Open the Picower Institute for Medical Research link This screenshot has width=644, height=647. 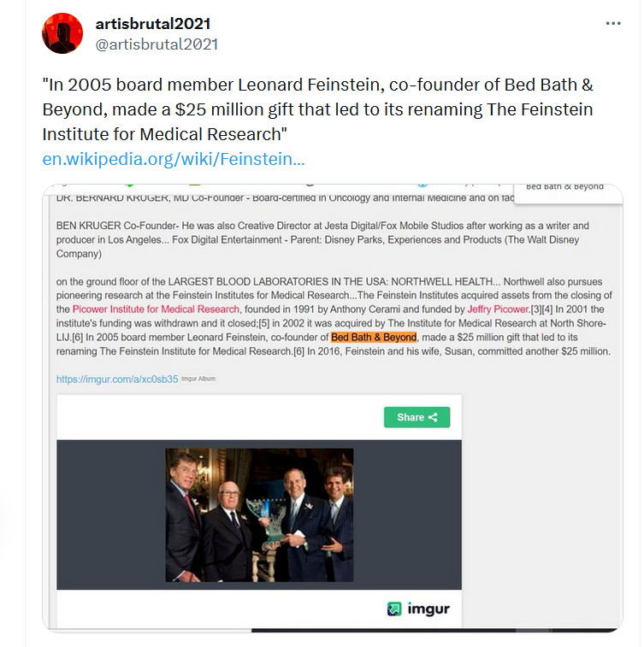156,309
